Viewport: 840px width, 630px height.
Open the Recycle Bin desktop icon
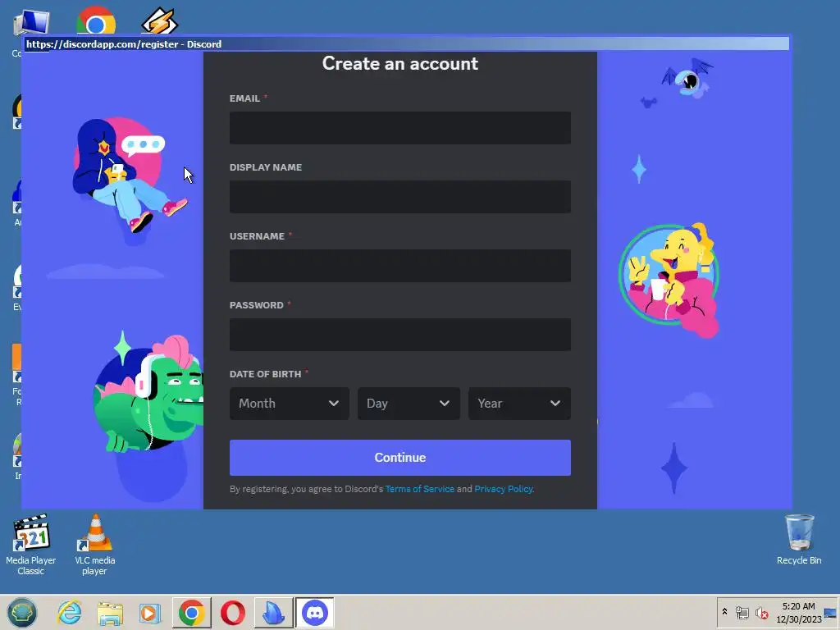click(x=799, y=540)
